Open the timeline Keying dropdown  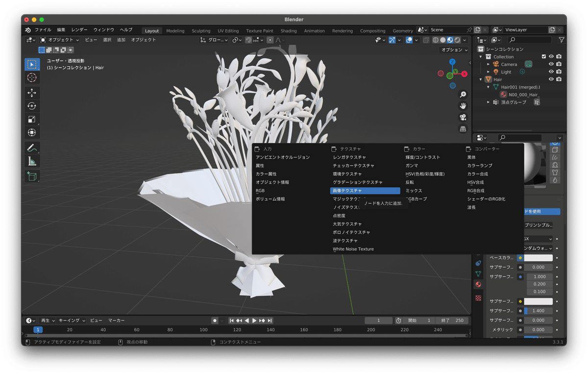click(x=72, y=320)
